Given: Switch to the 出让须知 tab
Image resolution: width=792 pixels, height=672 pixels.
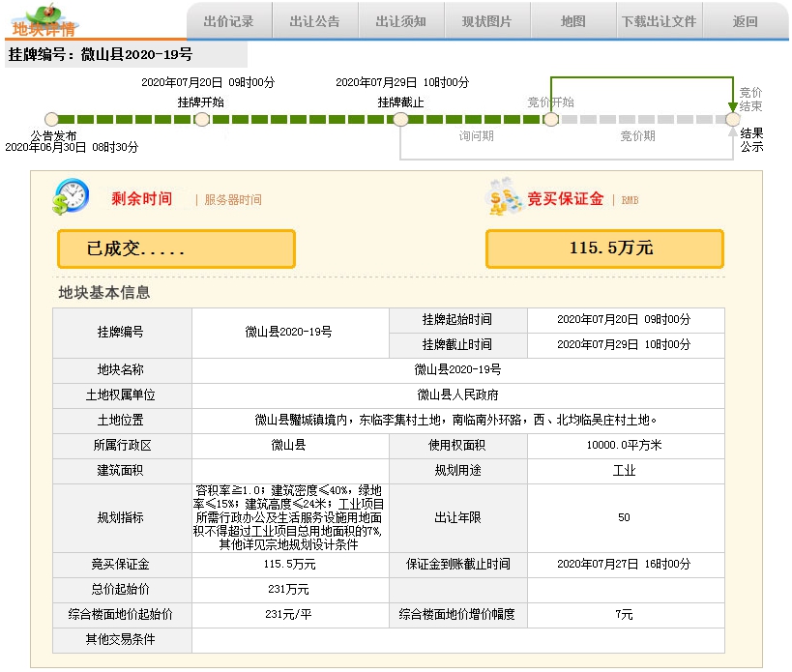Looking at the screenshot, I should click(x=401, y=21).
